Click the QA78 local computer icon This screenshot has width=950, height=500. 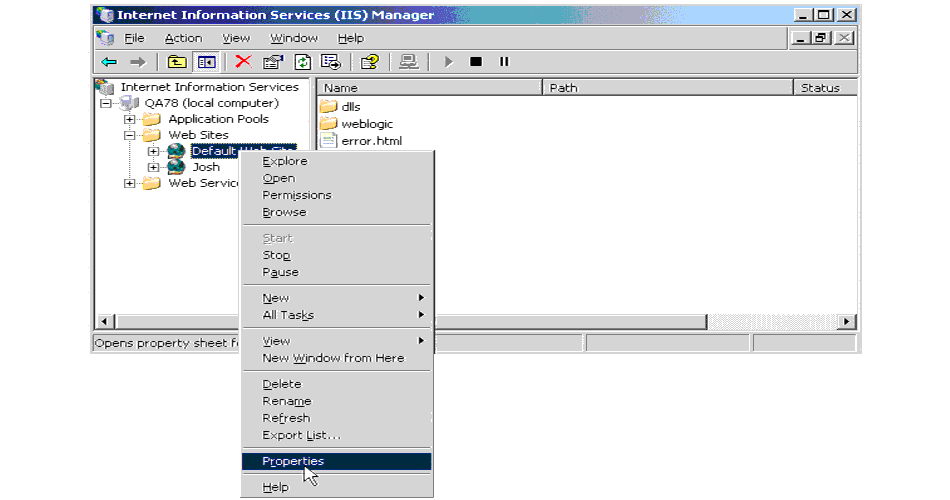pos(129,103)
